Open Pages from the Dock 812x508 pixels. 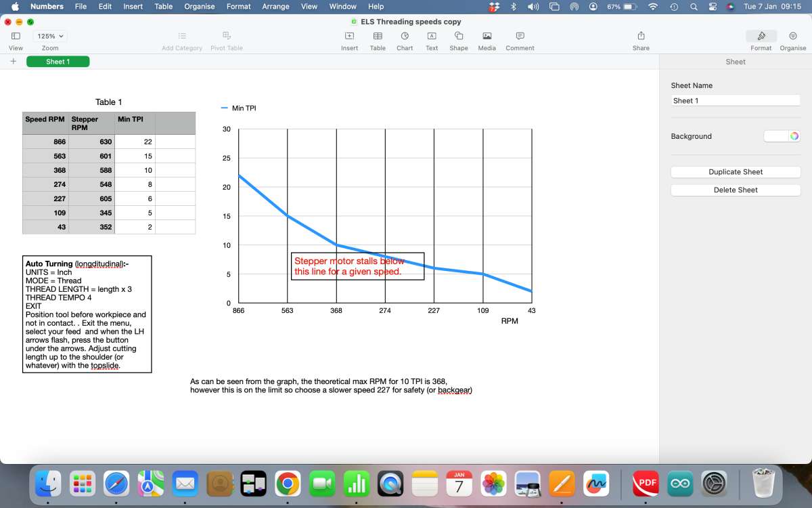tap(562, 484)
